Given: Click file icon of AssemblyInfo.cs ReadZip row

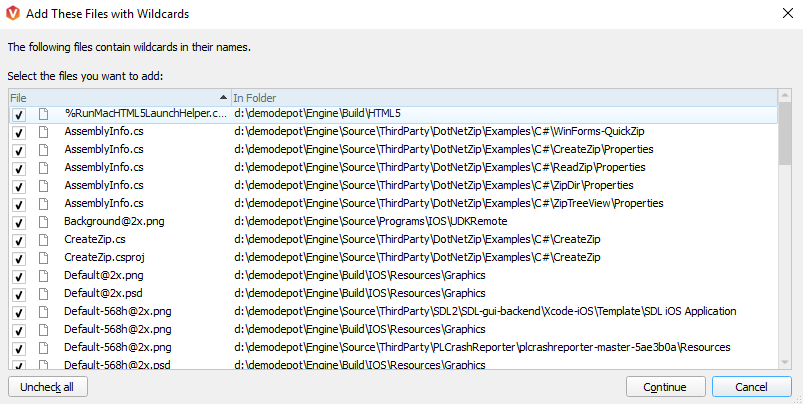Looking at the screenshot, I should click(x=44, y=168).
